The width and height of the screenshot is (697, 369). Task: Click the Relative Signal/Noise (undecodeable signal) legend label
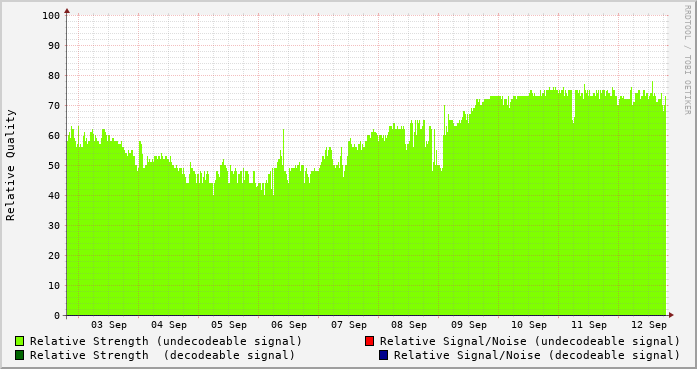click(x=530, y=341)
